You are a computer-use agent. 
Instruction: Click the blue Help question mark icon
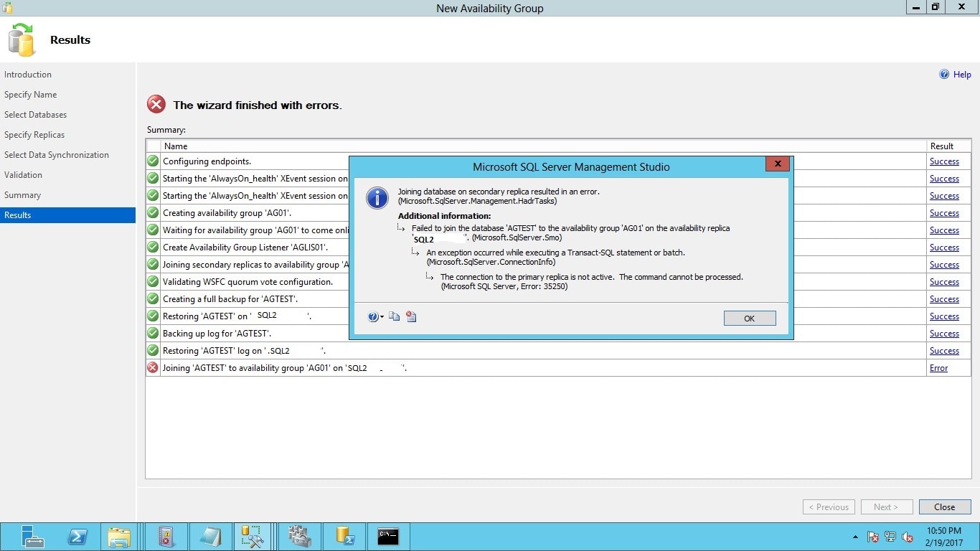(944, 75)
